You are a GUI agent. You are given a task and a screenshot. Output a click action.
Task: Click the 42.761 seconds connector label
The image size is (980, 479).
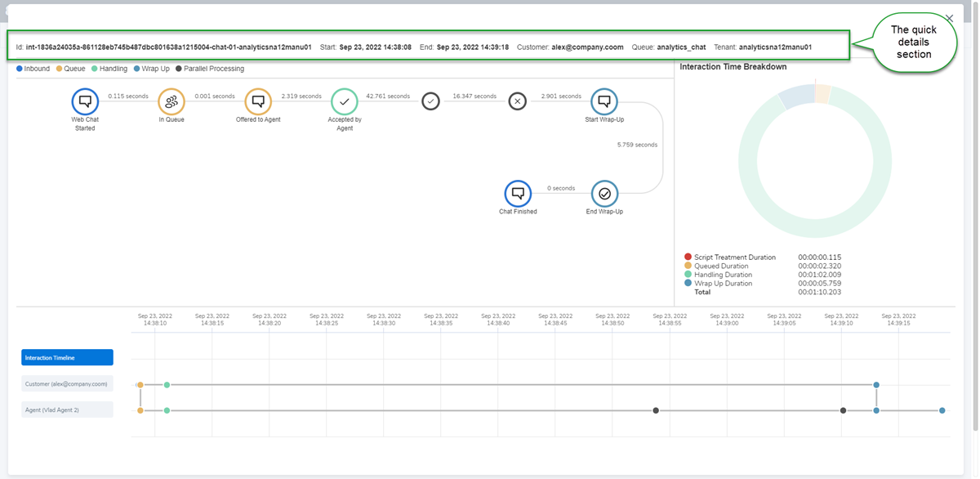tap(388, 96)
